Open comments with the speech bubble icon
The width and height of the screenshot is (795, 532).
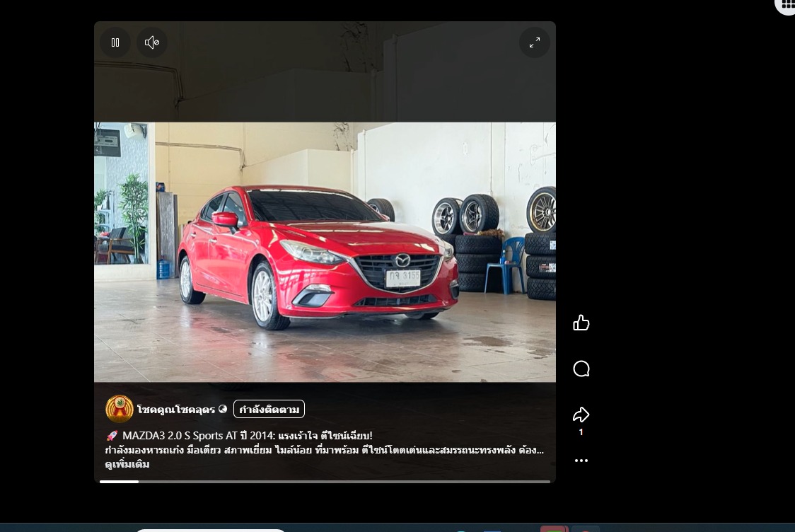tap(581, 369)
